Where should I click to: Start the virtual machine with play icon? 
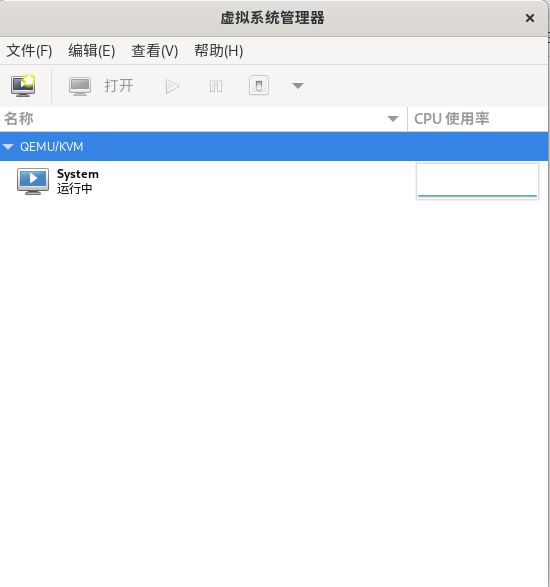coord(172,86)
